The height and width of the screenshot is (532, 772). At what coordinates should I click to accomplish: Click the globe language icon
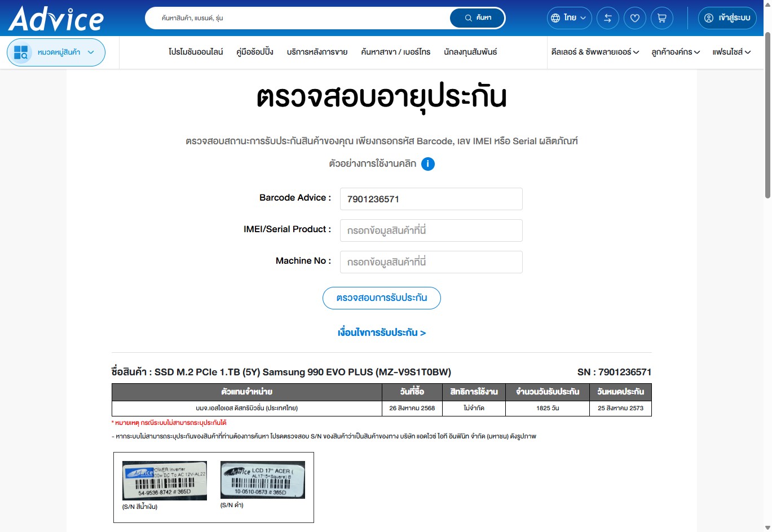555,18
